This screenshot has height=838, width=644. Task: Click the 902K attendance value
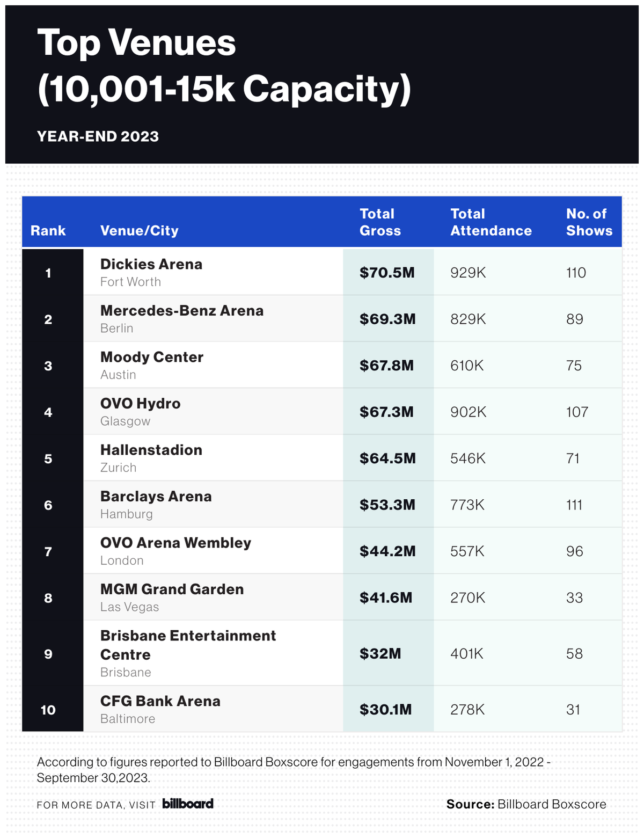point(468,412)
